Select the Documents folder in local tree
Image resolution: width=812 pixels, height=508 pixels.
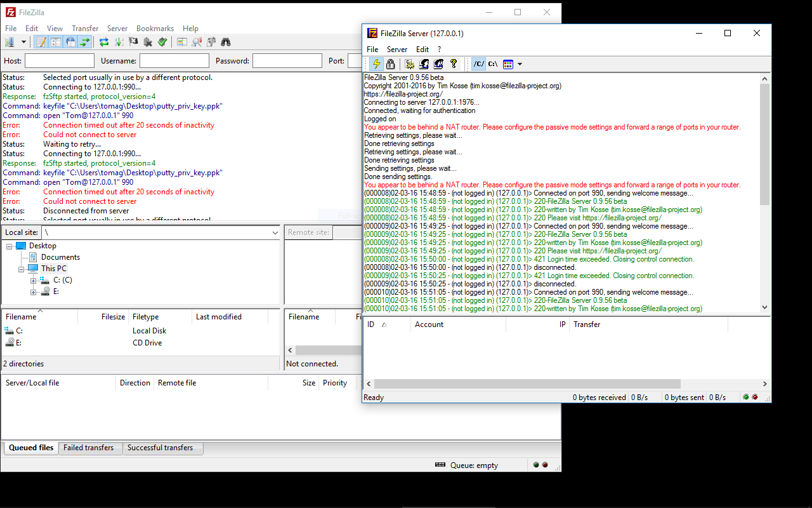point(60,257)
